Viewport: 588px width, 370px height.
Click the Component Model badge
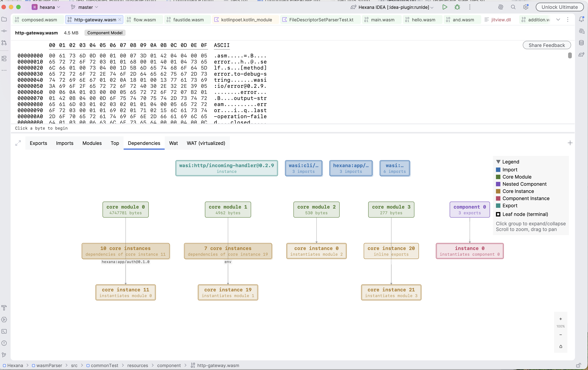click(105, 33)
